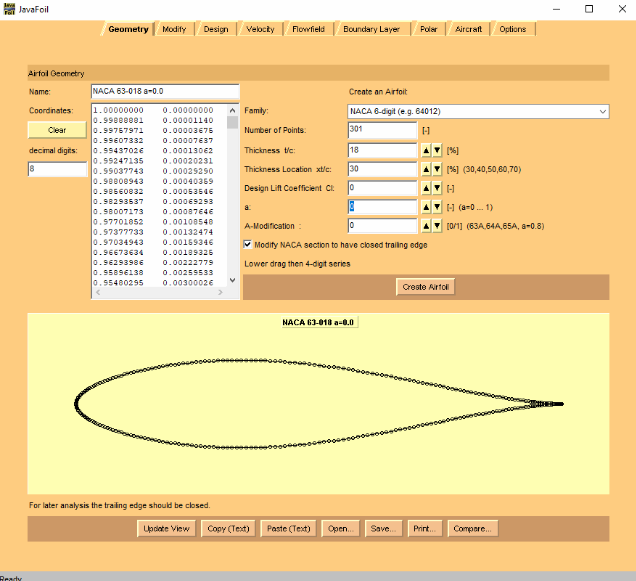Open the Boundary Layer tab
This screenshot has height=581, width=636.
coord(371,29)
